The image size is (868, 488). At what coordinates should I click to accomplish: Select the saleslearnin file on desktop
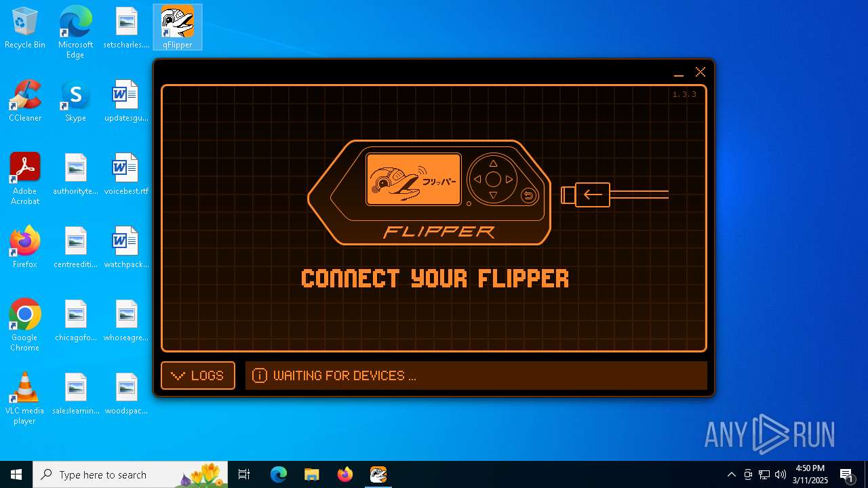(75, 394)
